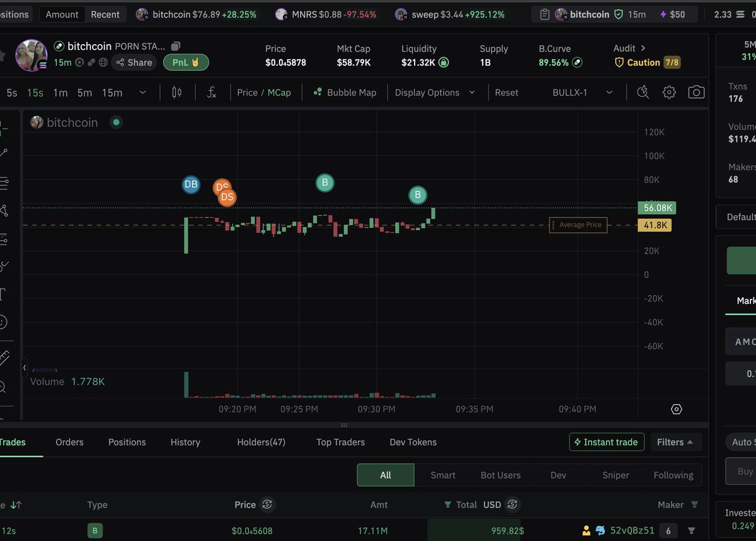This screenshot has width=756, height=541.
Task: Open the BULLX-1 layout dropdown
Action: [583, 93]
